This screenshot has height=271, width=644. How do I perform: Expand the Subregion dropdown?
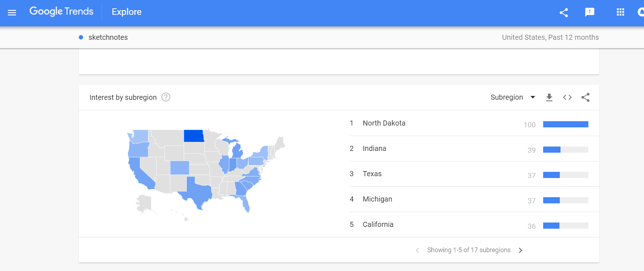coord(513,97)
